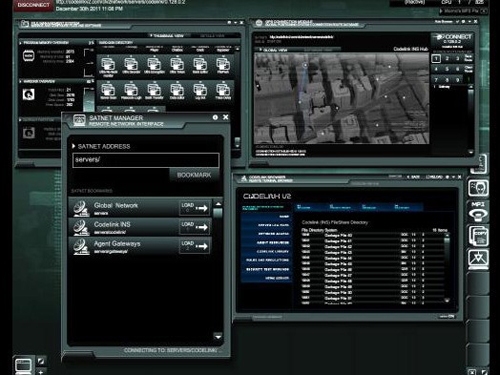Click the SATNET address input field
Screen dimensions: 500x375
[x=146, y=160]
